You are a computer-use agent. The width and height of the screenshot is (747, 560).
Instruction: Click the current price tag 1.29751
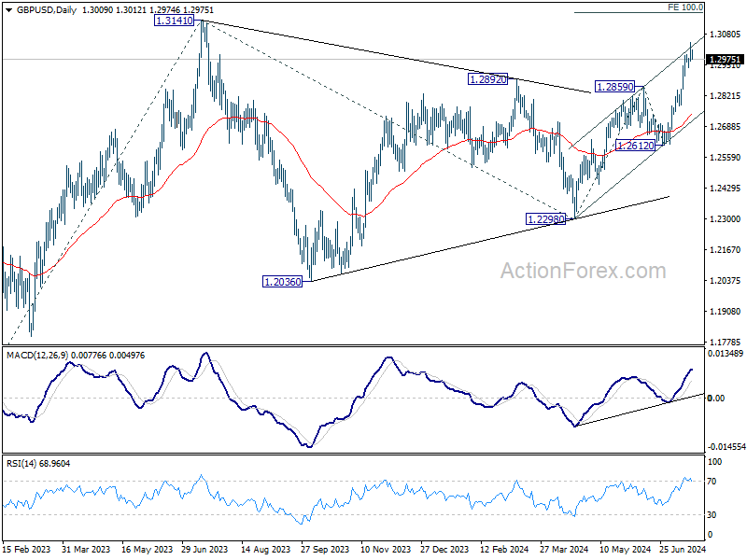click(x=725, y=60)
